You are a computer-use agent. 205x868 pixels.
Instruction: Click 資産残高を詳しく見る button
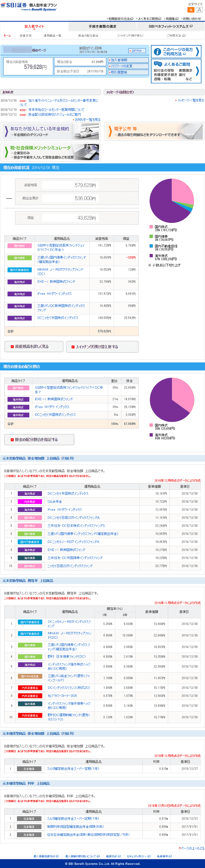click(34, 346)
